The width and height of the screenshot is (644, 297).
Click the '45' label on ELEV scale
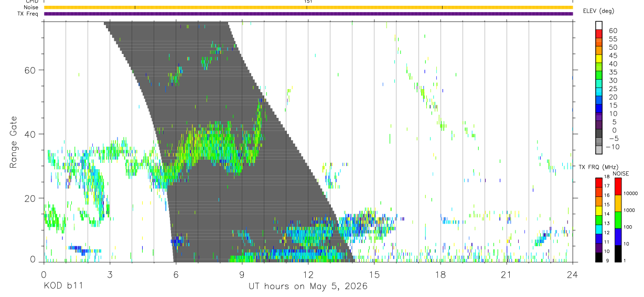tap(613, 56)
